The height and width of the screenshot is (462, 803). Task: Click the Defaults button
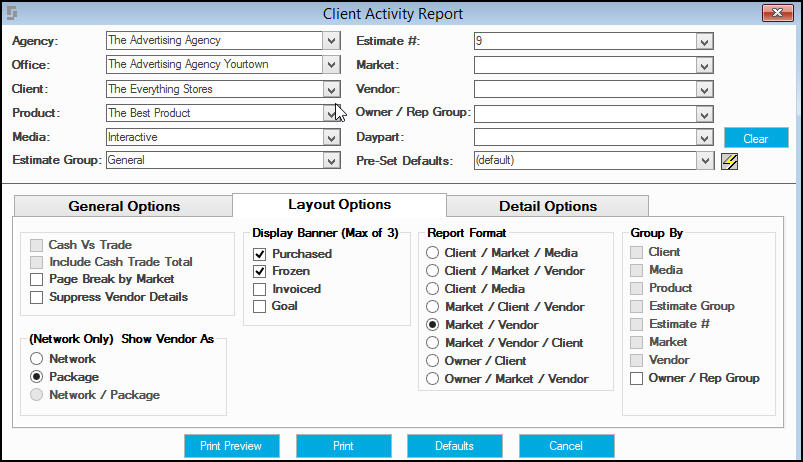pos(455,446)
